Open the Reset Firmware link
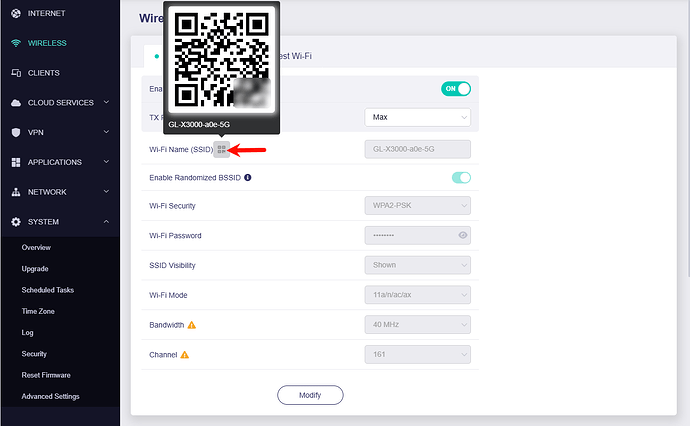Image resolution: width=690 pixels, height=426 pixels. click(x=46, y=375)
